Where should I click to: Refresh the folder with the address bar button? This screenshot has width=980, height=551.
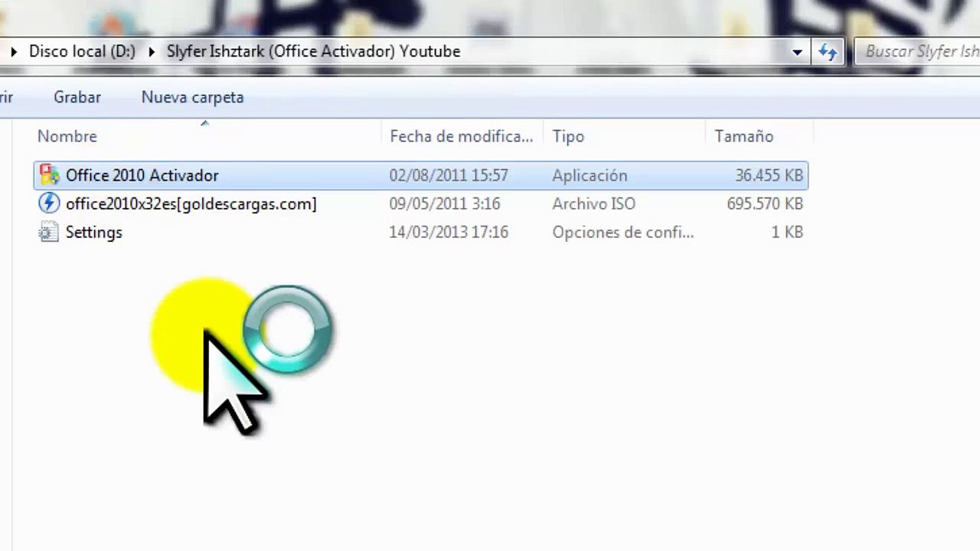pos(828,52)
